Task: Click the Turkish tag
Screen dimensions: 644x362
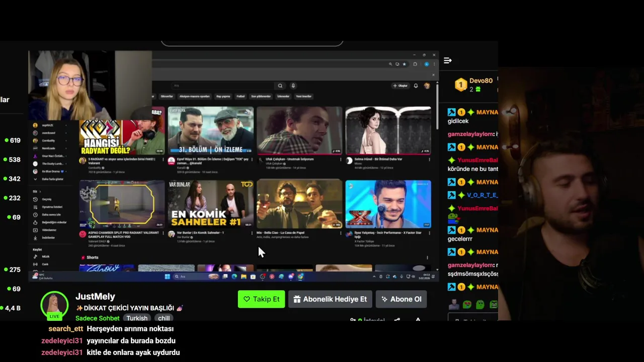Action: [x=137, y=318]
